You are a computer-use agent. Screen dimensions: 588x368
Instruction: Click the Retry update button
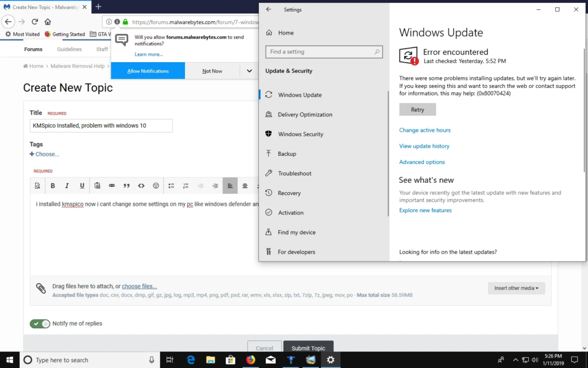tap(417, 110)
